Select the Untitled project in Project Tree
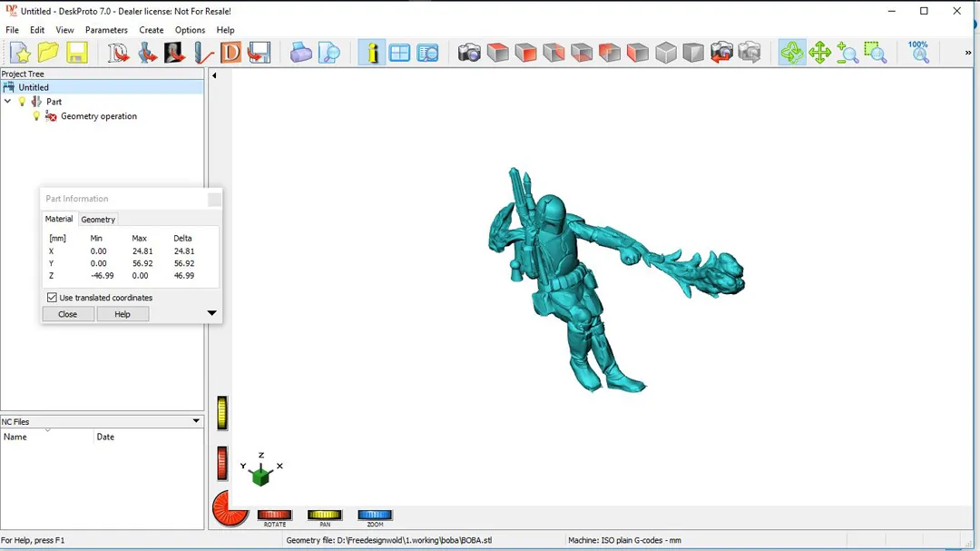 pos(34,87)
